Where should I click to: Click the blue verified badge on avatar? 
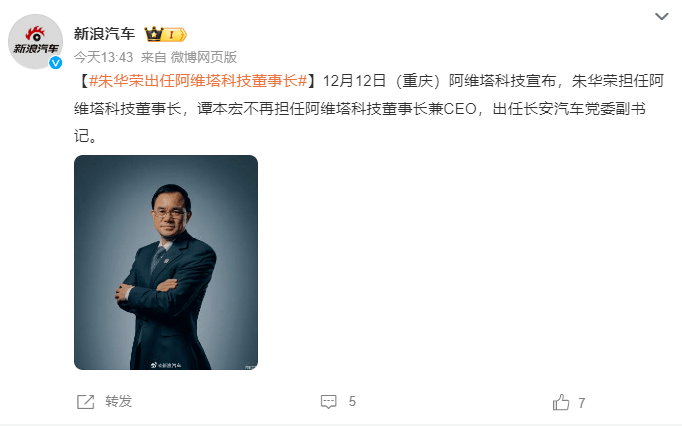[x=55, y=63]
